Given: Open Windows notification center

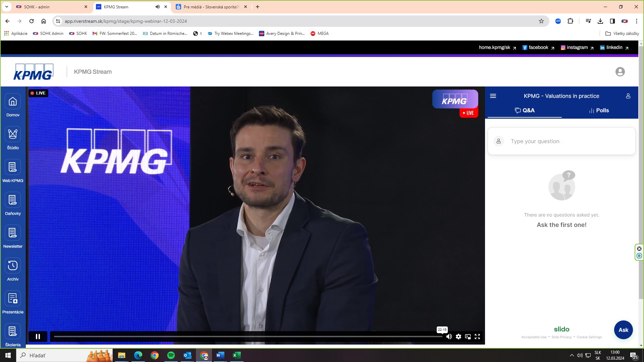Looking at the screenshot, I should point(634,355).
